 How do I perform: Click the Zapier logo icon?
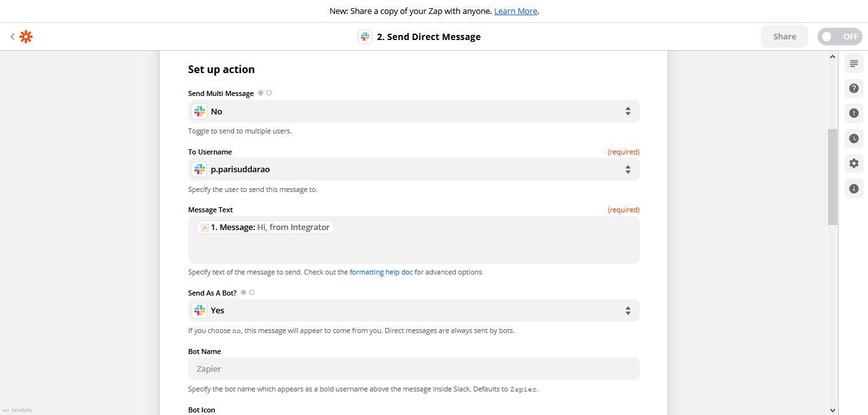pos(25,37)
